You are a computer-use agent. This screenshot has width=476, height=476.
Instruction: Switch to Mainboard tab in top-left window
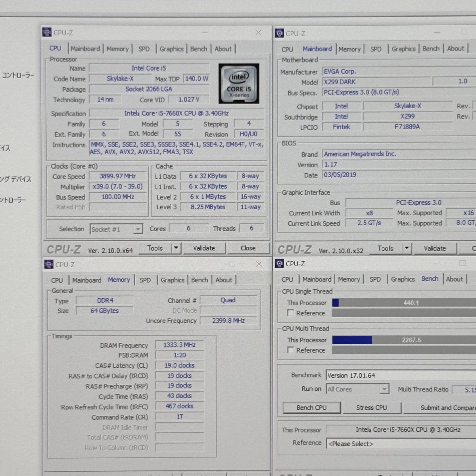(85, 49)
